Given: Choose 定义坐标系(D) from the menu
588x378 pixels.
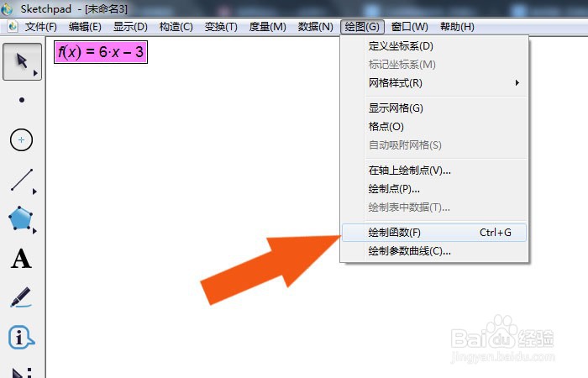Looking at the screenshot, I should click(434, 46).
